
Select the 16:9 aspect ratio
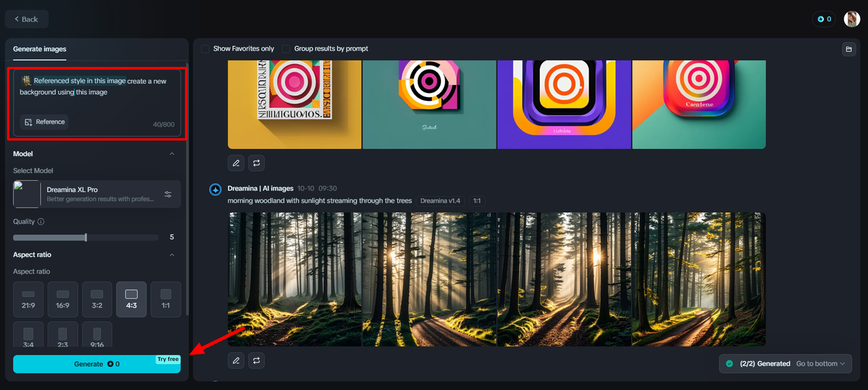pos(62,299)
